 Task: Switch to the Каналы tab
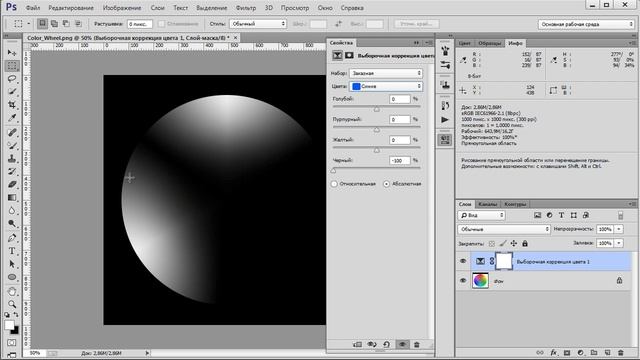(x=488, y=204)
